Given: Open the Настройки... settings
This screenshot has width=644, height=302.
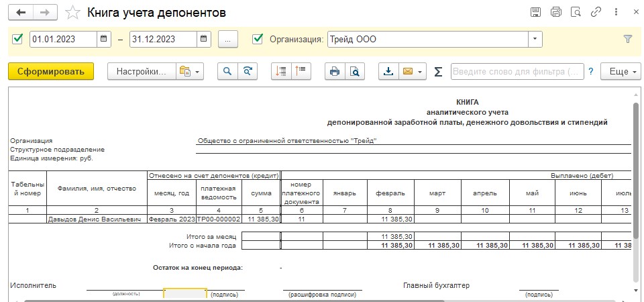Looking at the screenshot, I should [142, 71].
